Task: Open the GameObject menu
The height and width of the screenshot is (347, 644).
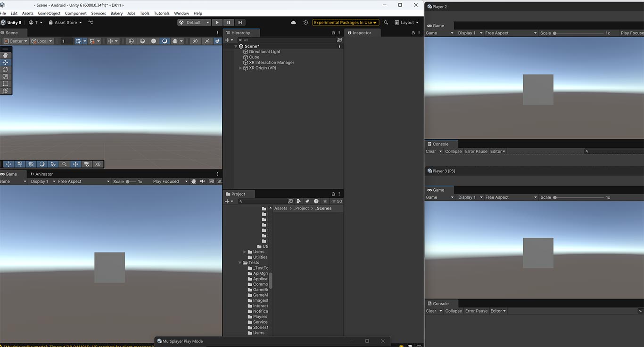Action: point(49,13)
